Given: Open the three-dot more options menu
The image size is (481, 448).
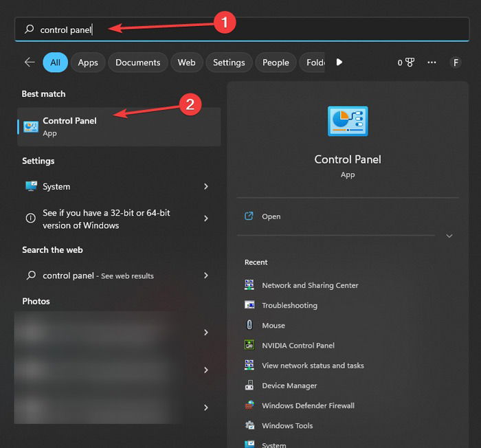Looking at the screenshot, I should tap(432, 63).
